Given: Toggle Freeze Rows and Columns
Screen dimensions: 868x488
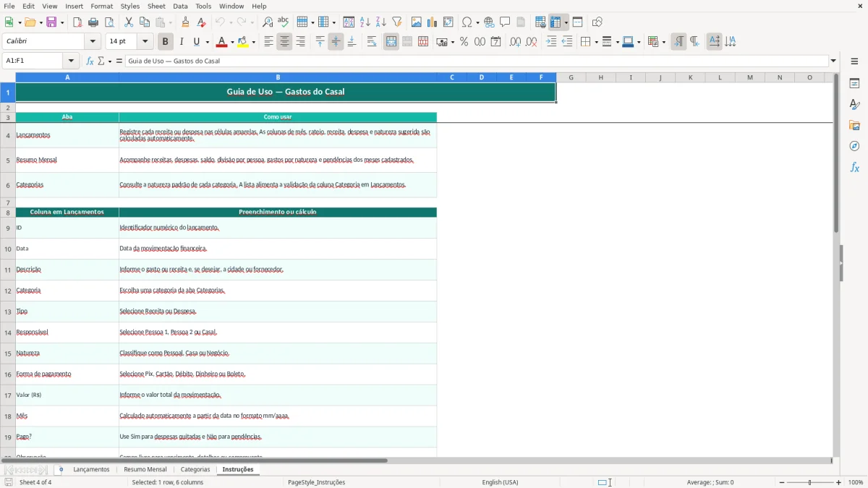Looking at the screenshot, I should pyautogui.click(x=556, y=22).
